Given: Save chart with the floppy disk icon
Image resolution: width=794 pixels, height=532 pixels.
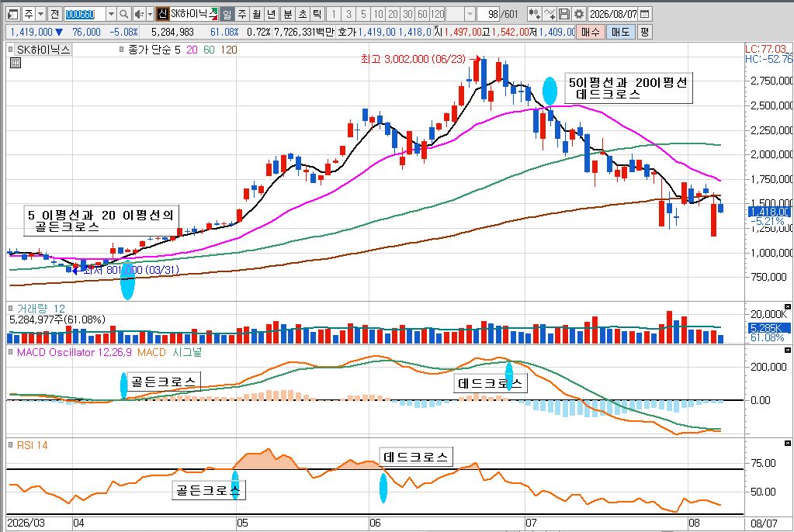Looking at the screenshot, I should [x=563, y=14].
